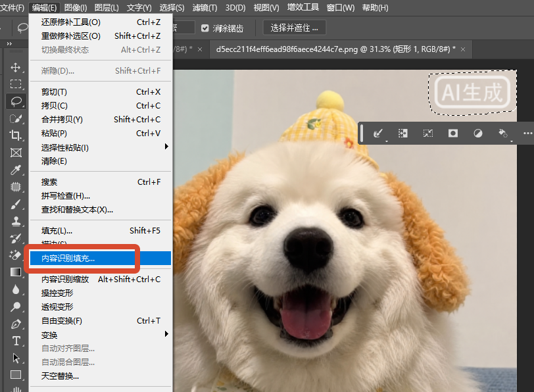Click the invert selection icon in floating bar
The height and width of the screenshot is (392, 534).
pos(403,133)
